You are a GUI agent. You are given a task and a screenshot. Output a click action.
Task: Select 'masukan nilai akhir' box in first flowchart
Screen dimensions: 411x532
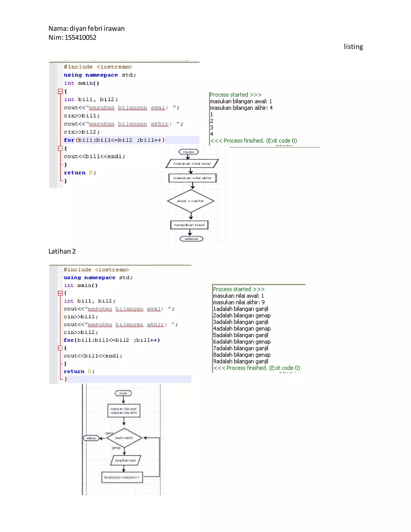click(x=192, y=178)
